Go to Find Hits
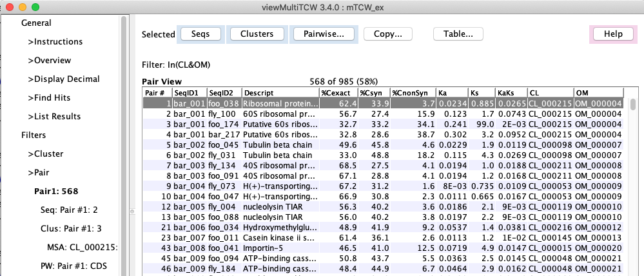This screenshot has height=276, width=644. click(x=49, y=98)
